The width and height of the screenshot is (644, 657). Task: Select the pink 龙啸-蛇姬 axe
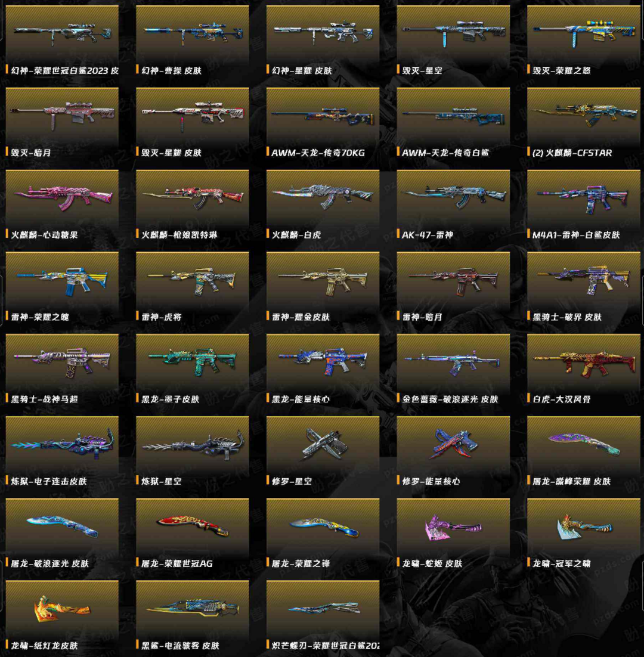pyautogui.click(x=453, y=534)
